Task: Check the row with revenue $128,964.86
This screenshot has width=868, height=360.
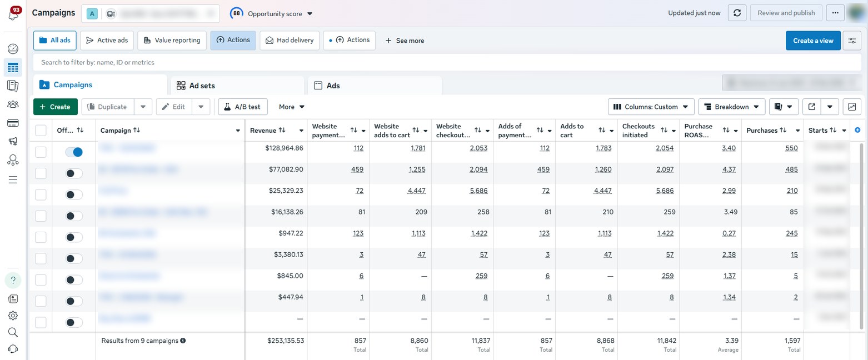Action: pos(41,152)
